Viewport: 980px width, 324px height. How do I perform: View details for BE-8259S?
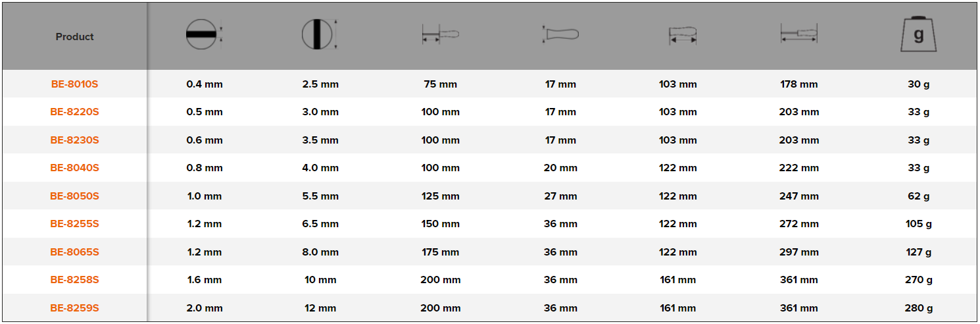74,308
